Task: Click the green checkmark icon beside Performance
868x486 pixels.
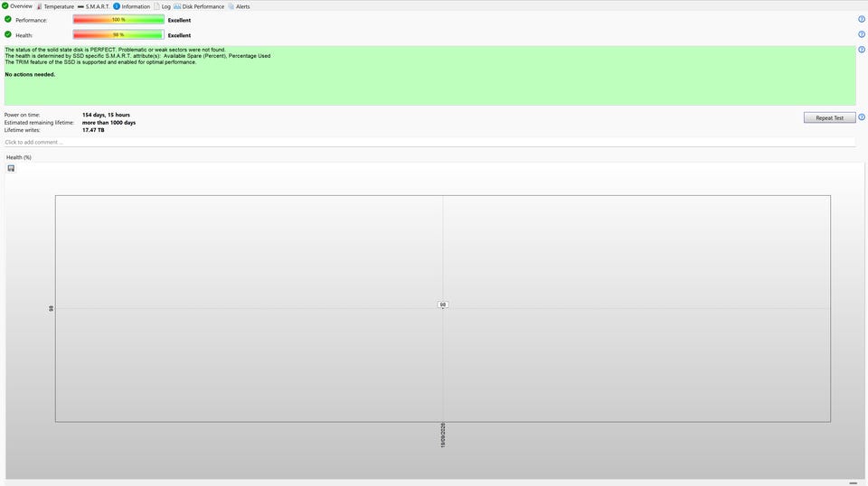Action: (8, 19)
